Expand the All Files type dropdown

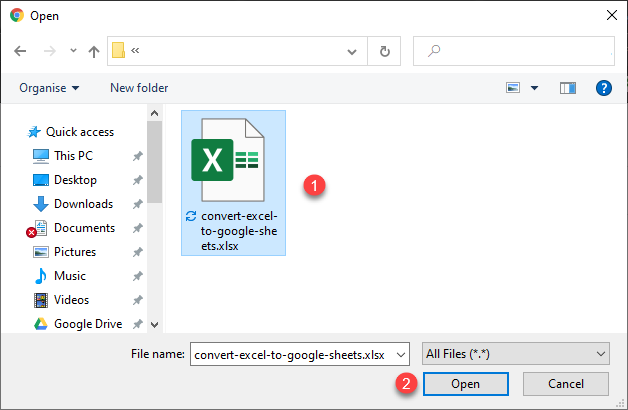click(516, 354)
